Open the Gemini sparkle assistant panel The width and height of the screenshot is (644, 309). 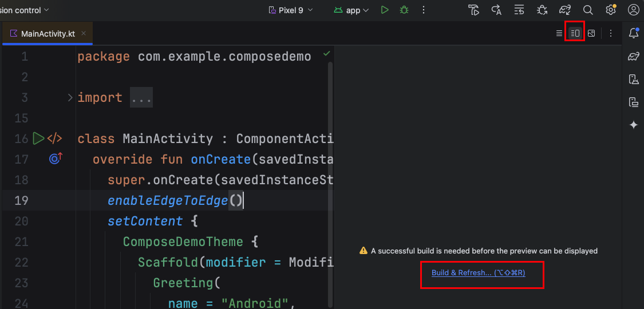[x=633, y=125]
